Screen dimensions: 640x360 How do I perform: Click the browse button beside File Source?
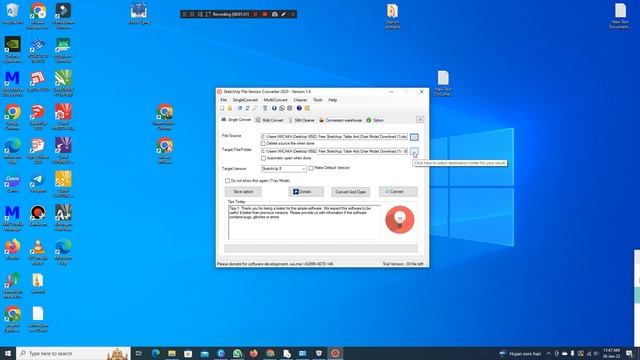coord(414,137)
